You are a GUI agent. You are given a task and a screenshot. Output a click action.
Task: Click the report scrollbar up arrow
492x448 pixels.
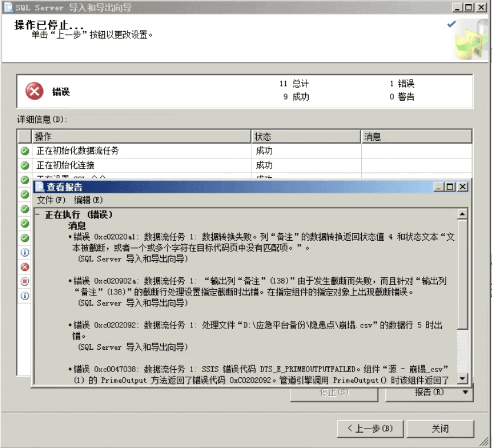463,214
